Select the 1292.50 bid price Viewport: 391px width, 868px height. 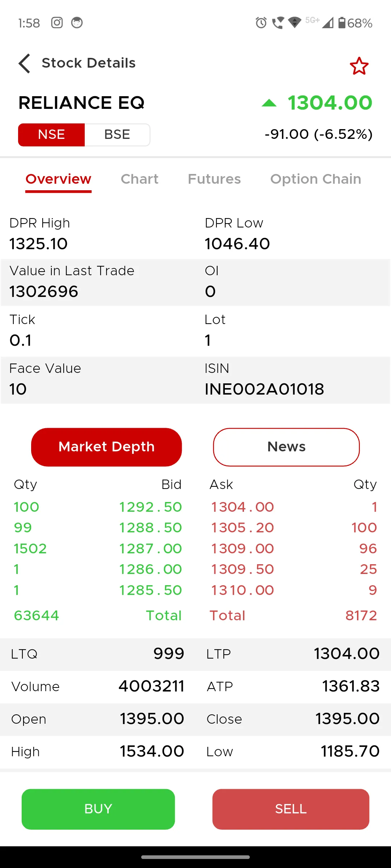[151, 507]
